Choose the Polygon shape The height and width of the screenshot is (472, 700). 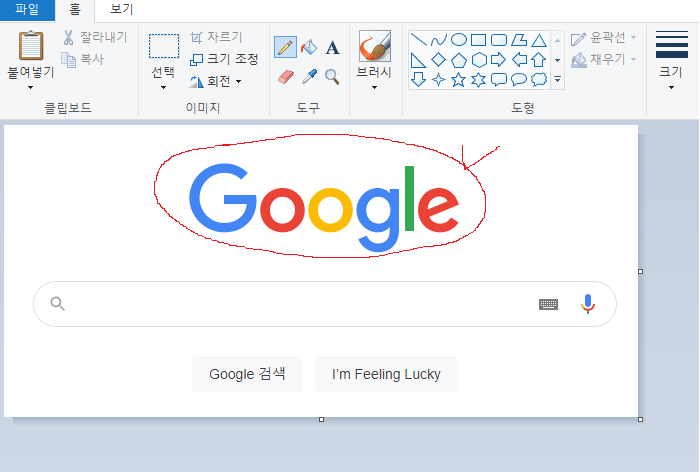[x=519, y=40]
